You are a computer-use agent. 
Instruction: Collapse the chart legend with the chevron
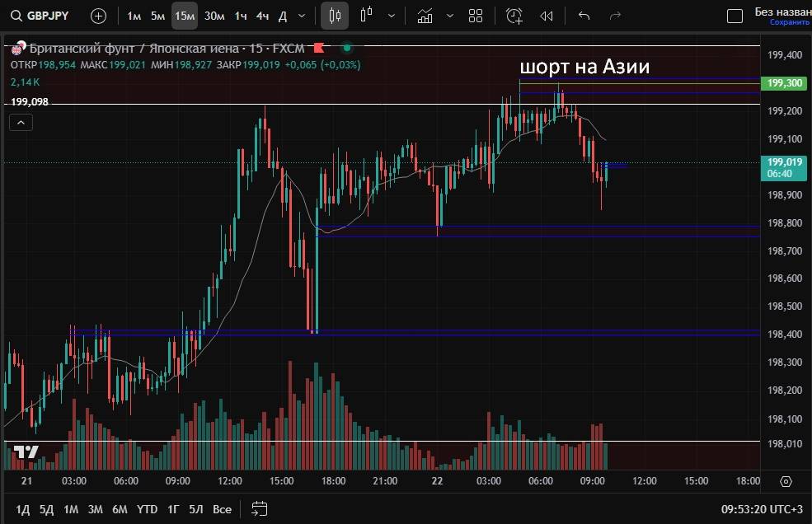pos(21,123)
